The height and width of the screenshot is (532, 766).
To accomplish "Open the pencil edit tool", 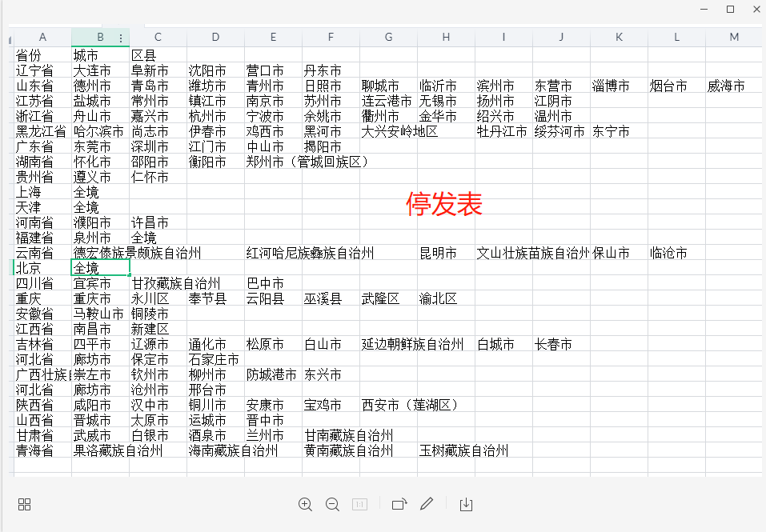I will (427, 504).
